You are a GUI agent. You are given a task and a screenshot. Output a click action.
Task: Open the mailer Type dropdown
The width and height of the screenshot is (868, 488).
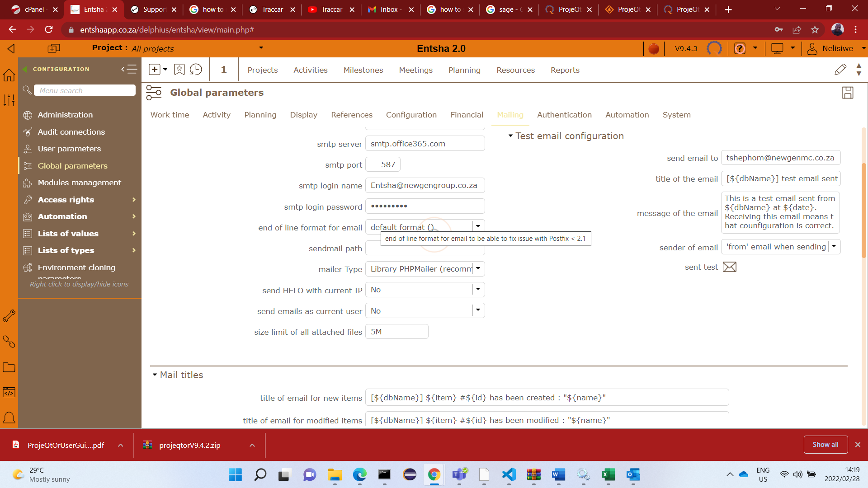click(478, 269)
